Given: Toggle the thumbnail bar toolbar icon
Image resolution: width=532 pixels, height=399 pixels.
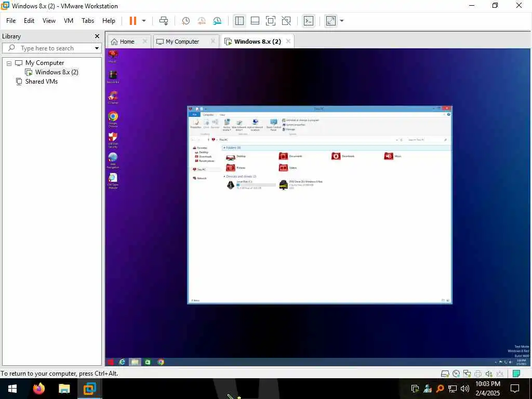Looking at the screenshot, I should click(x=255, y=21).
